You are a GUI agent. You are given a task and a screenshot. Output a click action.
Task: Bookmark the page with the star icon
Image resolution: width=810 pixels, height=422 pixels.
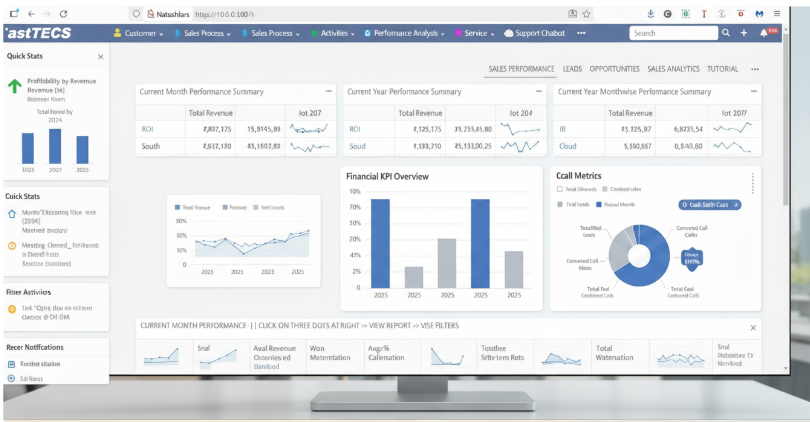586,14
